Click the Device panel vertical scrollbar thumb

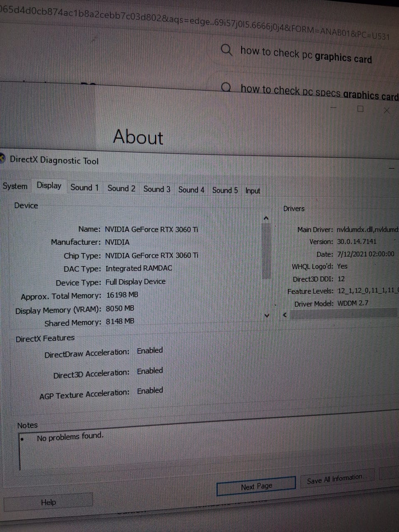[266, 251]
